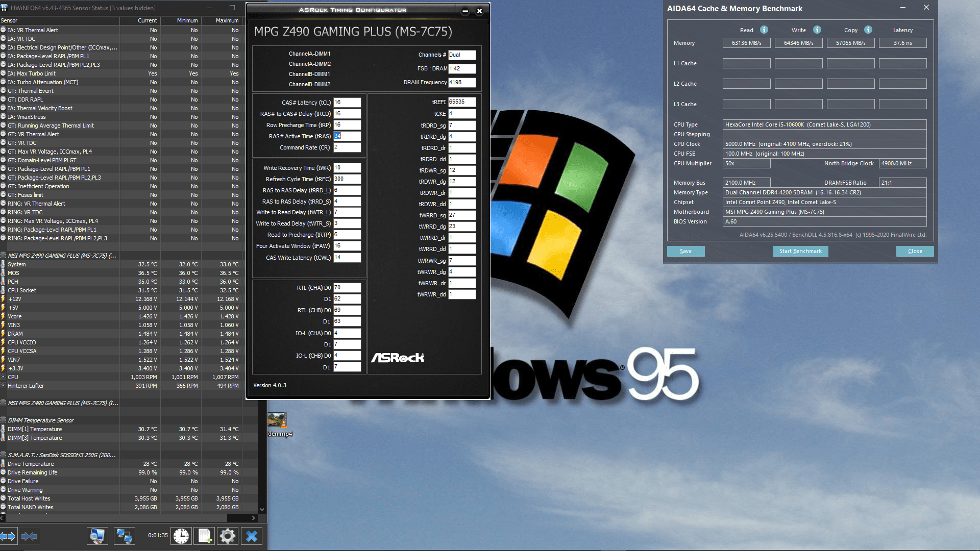
Task: Click the CAS# Latency (tCL) value field
Action: pyautogui.click(x=347, y=103)
